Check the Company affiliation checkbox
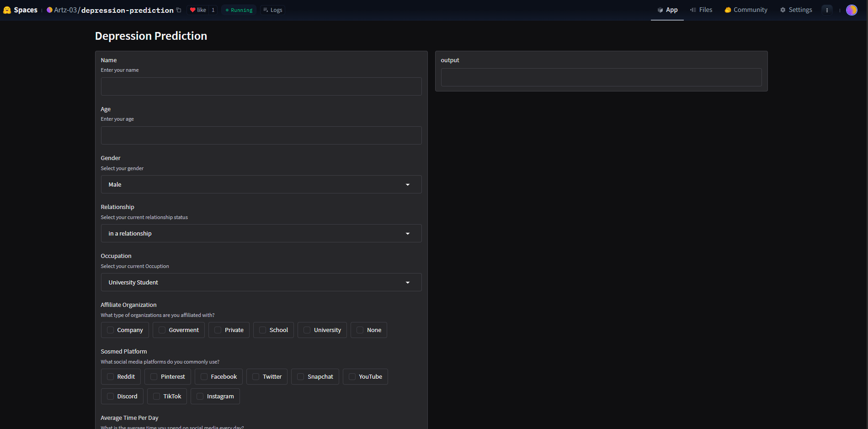This screenshot has height=429, width=868. click(x=111, y=330)
